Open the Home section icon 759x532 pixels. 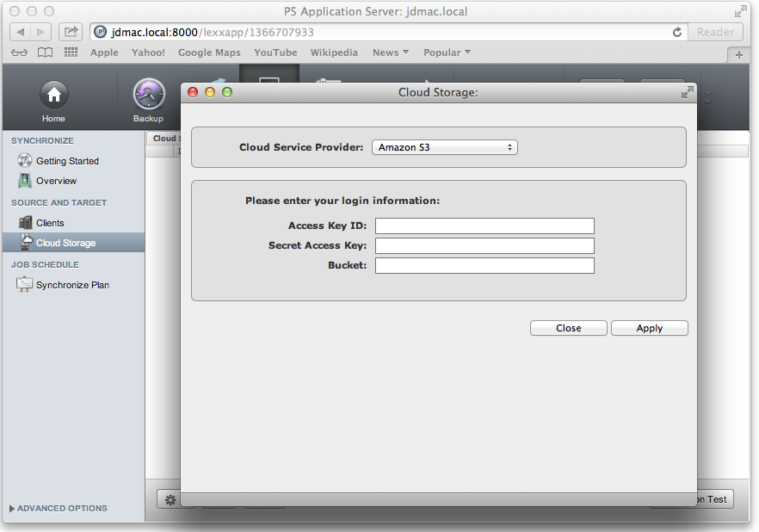(53, 95)
